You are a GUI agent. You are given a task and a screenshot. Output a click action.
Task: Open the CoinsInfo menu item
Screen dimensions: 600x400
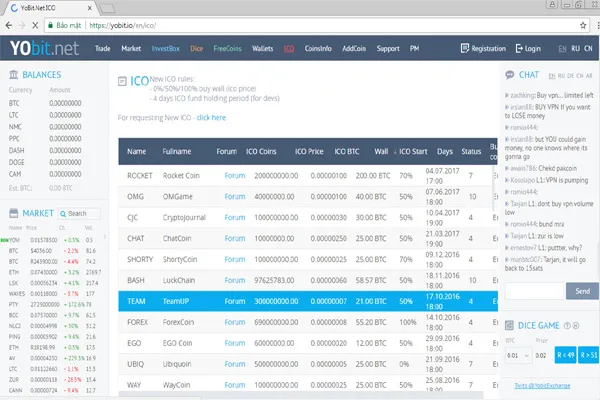(318, 49)
